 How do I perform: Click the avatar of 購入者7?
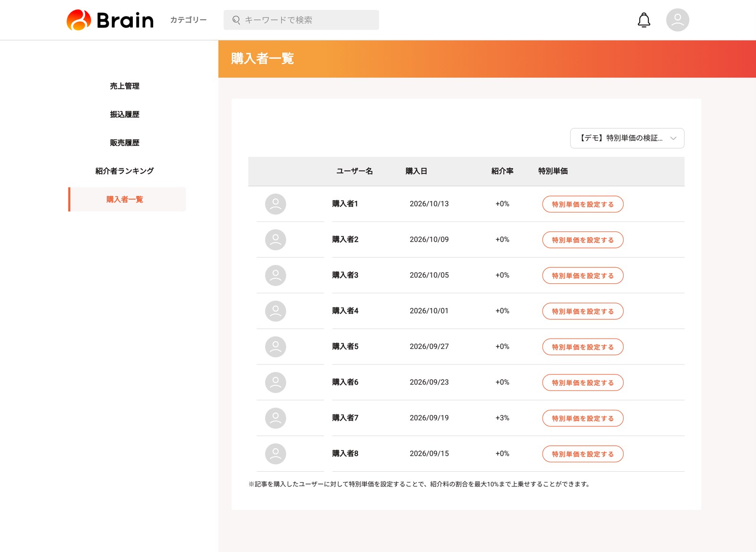click(x=275, y=418)
